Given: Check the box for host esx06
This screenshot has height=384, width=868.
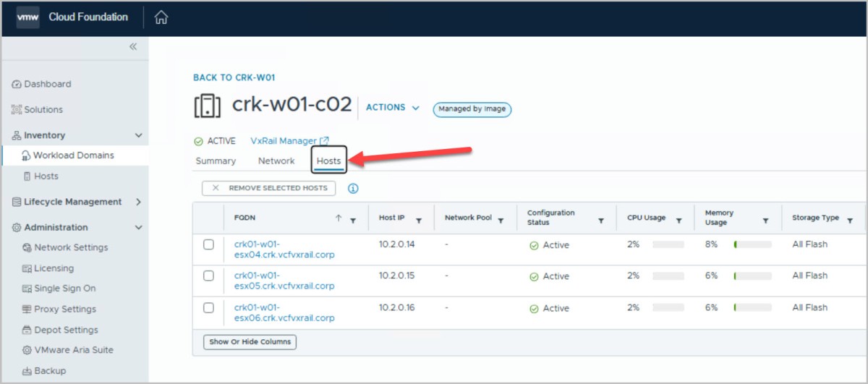Looking at the screenshot, I should coord(208,307).
